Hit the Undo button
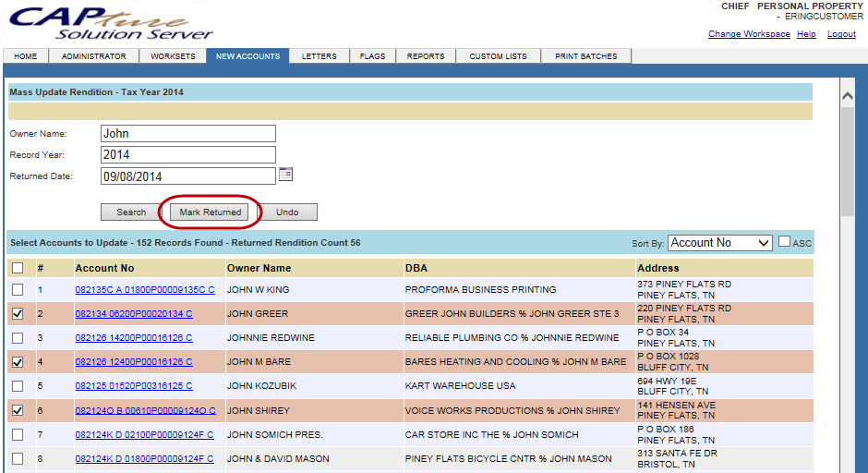868x473 pixels. click(x=287, y=212)
